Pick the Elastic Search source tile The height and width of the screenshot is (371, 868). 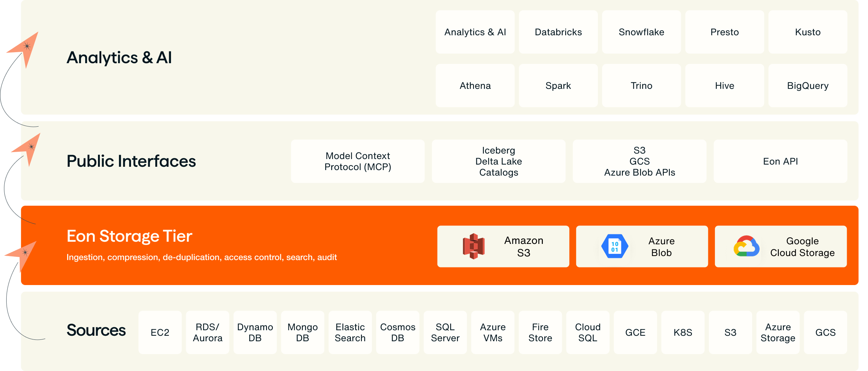click(x=350, y=332)
